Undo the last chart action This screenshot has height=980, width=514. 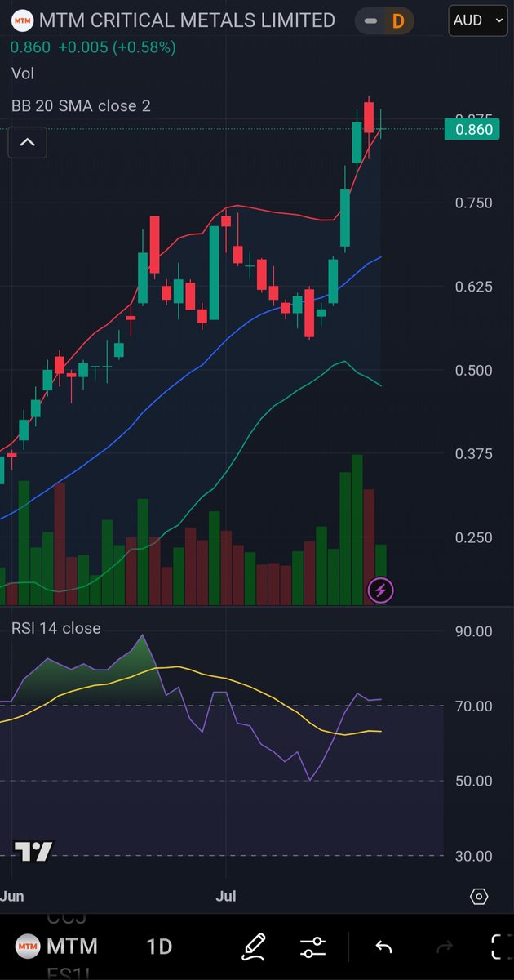click(383, 947)
